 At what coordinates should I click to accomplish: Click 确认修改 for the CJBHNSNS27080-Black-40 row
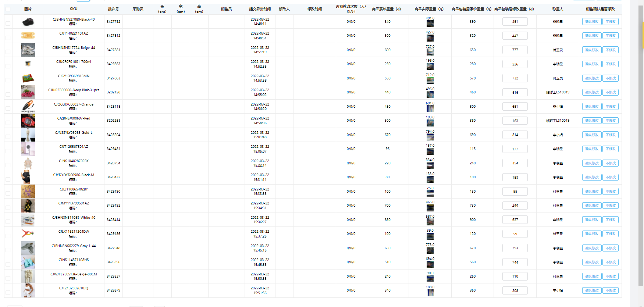[592, 22]
